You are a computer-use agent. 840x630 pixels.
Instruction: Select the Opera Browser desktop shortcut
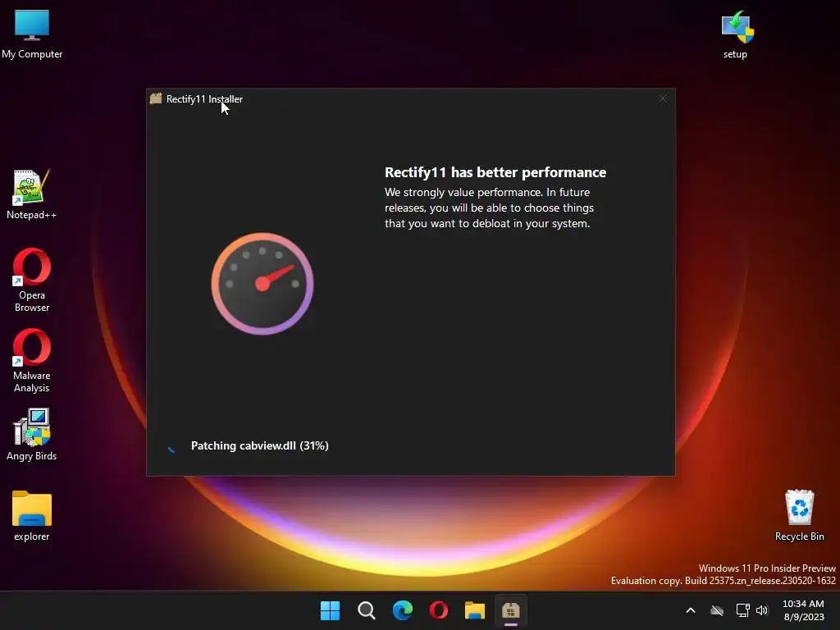(32, 280)
